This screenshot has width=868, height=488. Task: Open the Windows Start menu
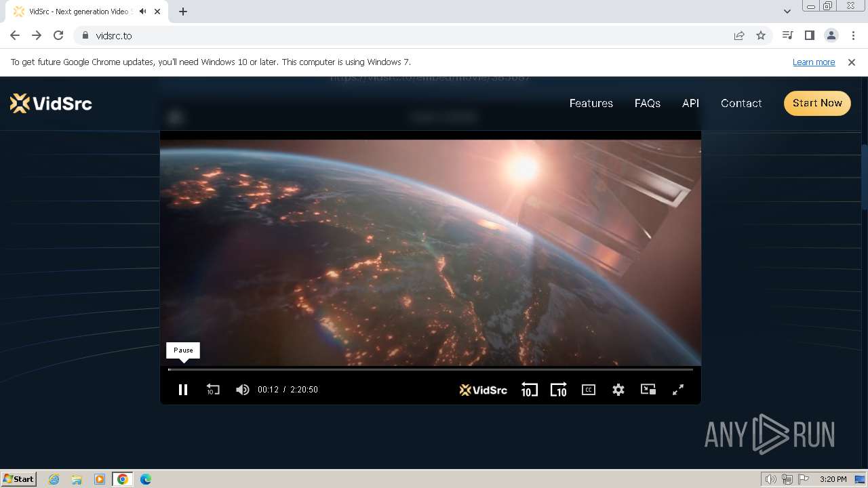pos(19,479)
